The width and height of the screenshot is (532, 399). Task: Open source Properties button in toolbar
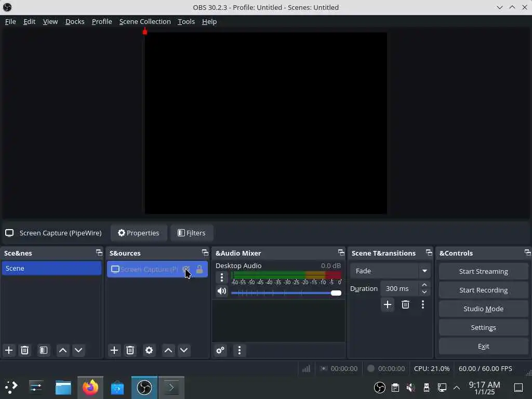(138, 233)
